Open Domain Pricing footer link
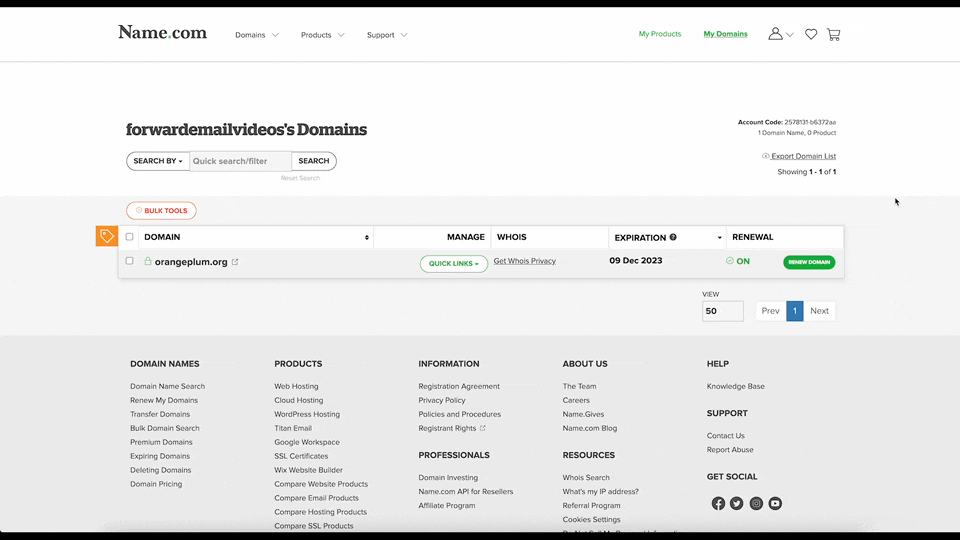This screenshot has width=960, height=540. pos(156,484)
